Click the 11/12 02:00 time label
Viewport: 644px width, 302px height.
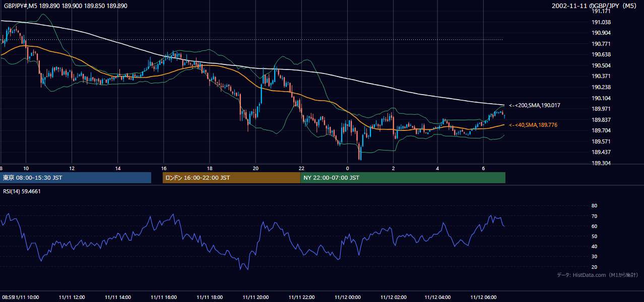pyautogui.click(x=394, y=297)
